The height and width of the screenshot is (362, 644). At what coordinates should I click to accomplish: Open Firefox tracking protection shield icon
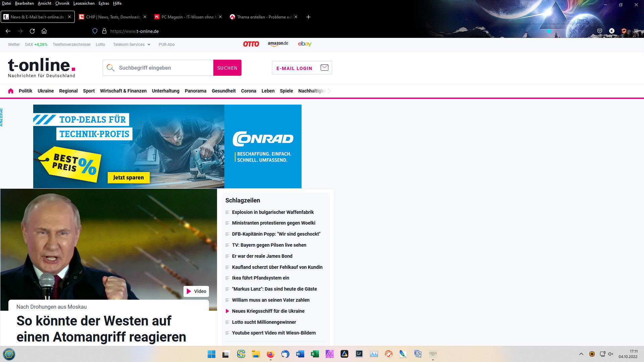click(x=95, y=31)
